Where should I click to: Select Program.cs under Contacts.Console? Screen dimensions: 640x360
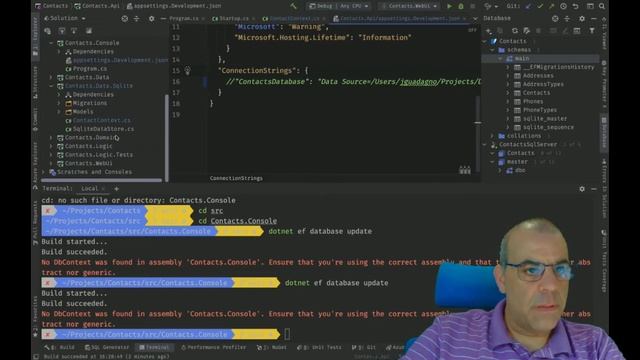point(90,69)
